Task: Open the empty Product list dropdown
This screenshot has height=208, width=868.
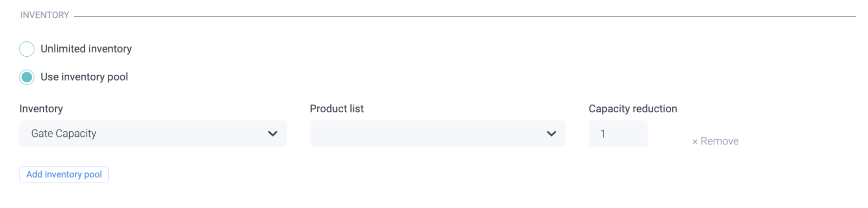Action: (x=437, y=134)
